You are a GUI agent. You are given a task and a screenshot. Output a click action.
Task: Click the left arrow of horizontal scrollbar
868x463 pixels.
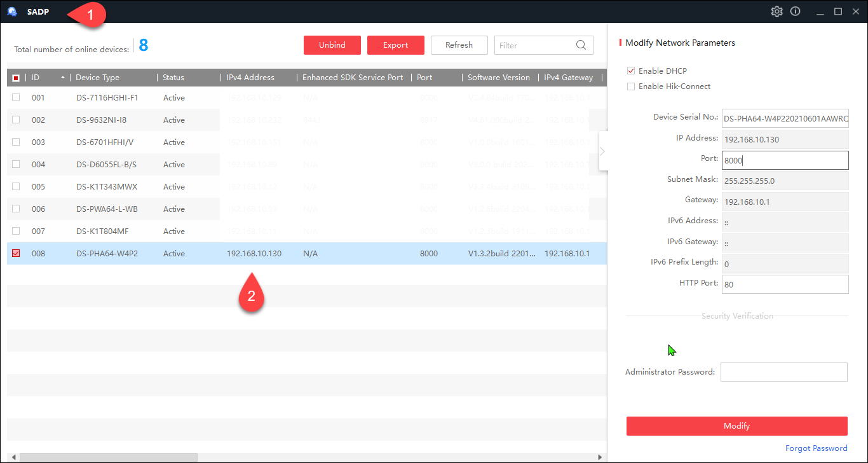(13, 457)
